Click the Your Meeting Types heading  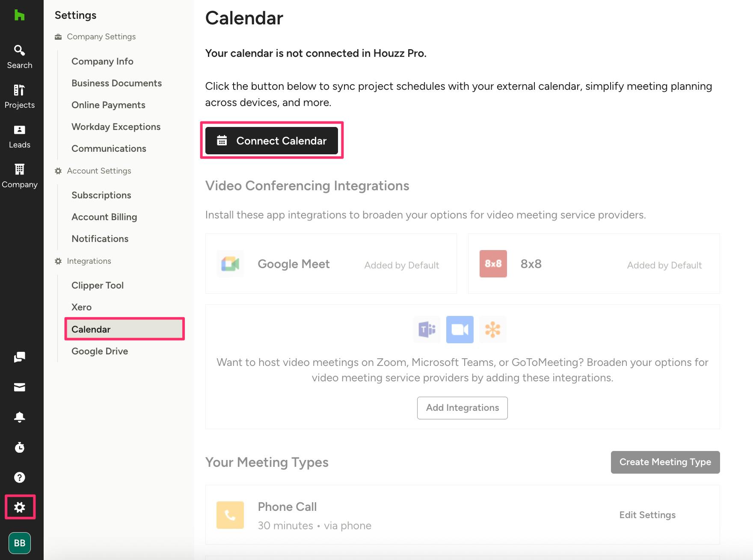click(267, 462)
